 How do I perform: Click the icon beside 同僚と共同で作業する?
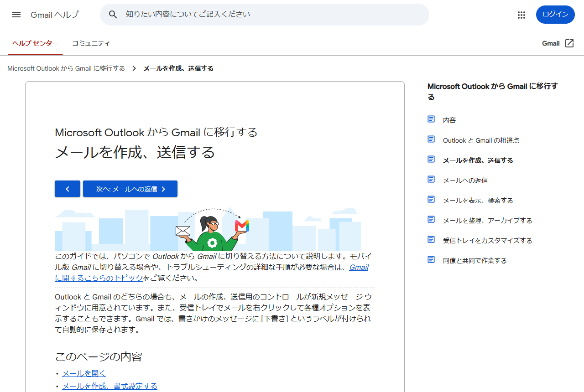click(431, 260)
